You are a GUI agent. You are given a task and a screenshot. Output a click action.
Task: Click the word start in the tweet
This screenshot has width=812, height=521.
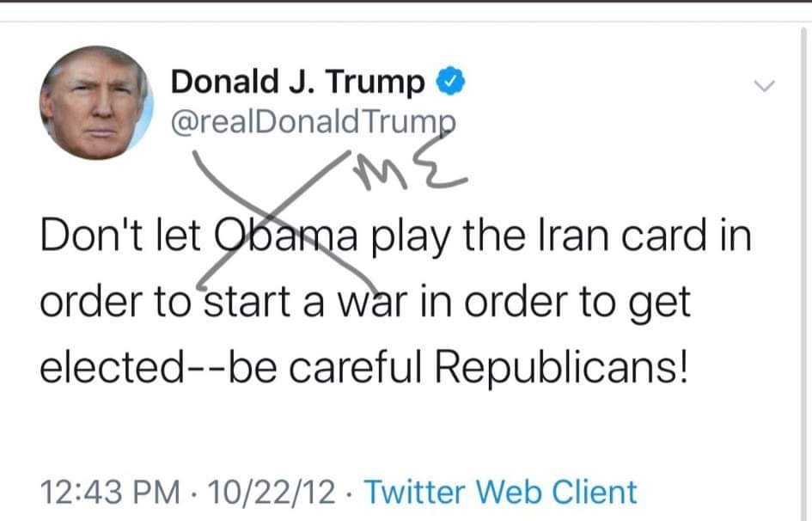click(247, 303)
